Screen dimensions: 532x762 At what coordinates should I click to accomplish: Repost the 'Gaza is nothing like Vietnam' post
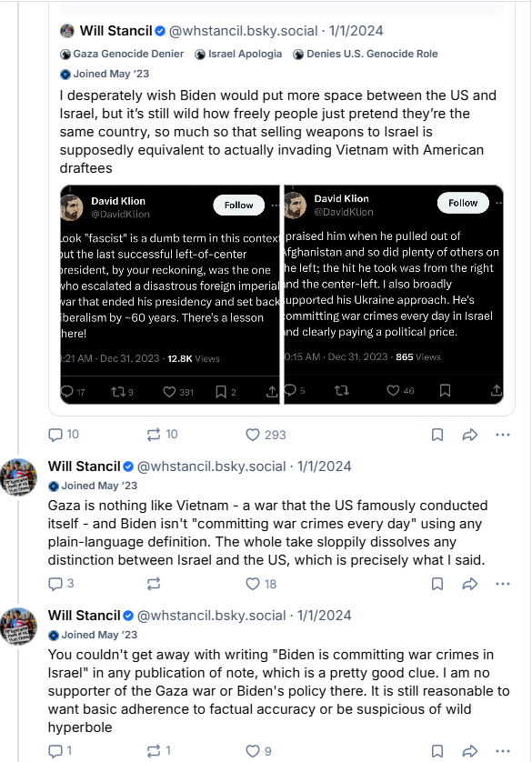(x=154, y=584)
